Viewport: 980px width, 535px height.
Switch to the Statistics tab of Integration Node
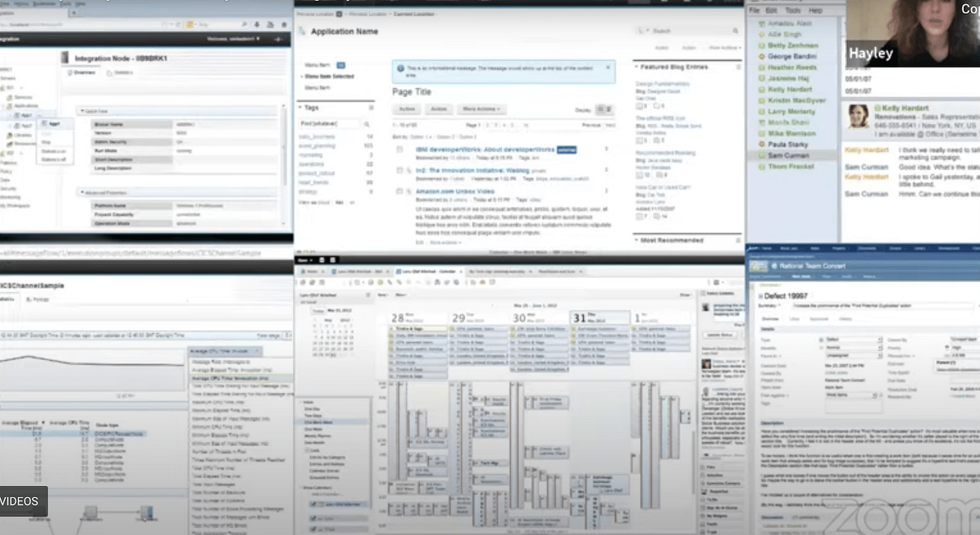[120, 73]
